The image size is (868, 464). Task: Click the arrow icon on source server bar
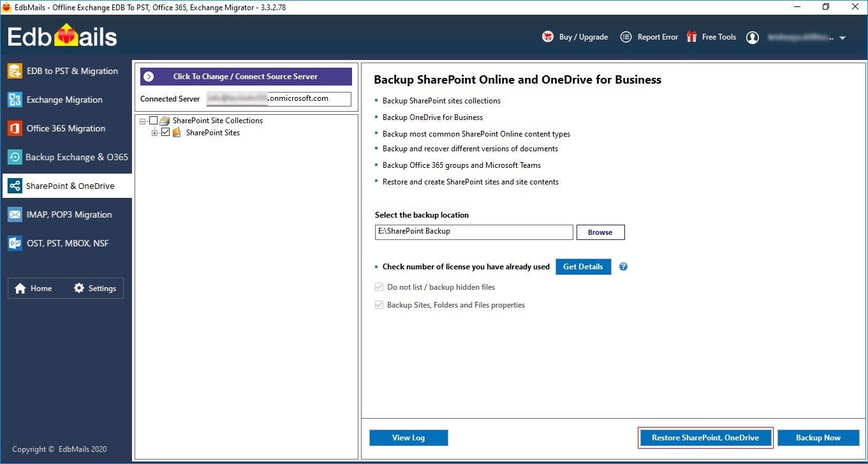pyautogui.click(x=149, y=77)
